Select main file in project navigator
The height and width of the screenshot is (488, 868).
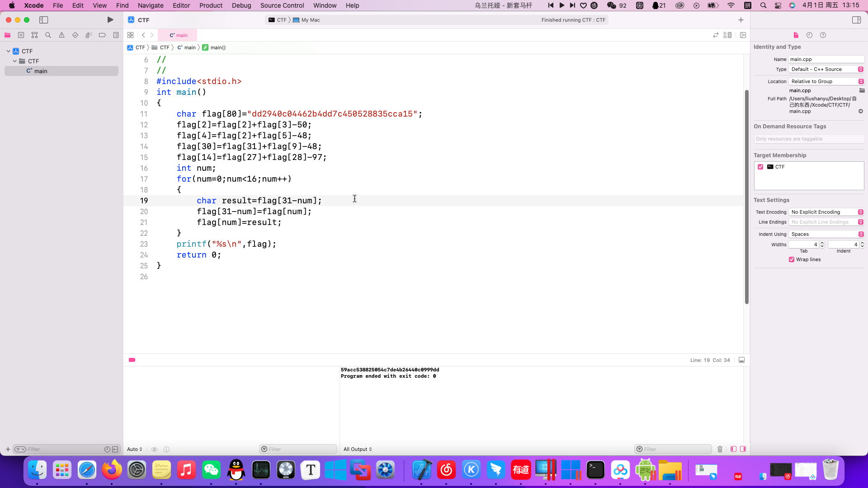pos(41,71)
